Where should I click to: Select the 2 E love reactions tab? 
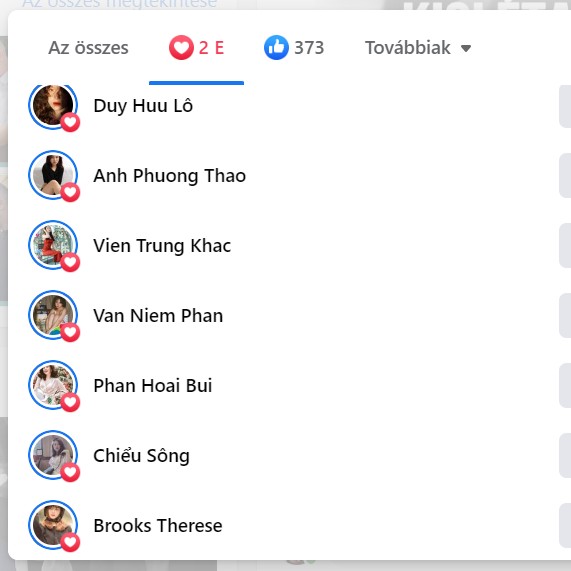(197, 48)
